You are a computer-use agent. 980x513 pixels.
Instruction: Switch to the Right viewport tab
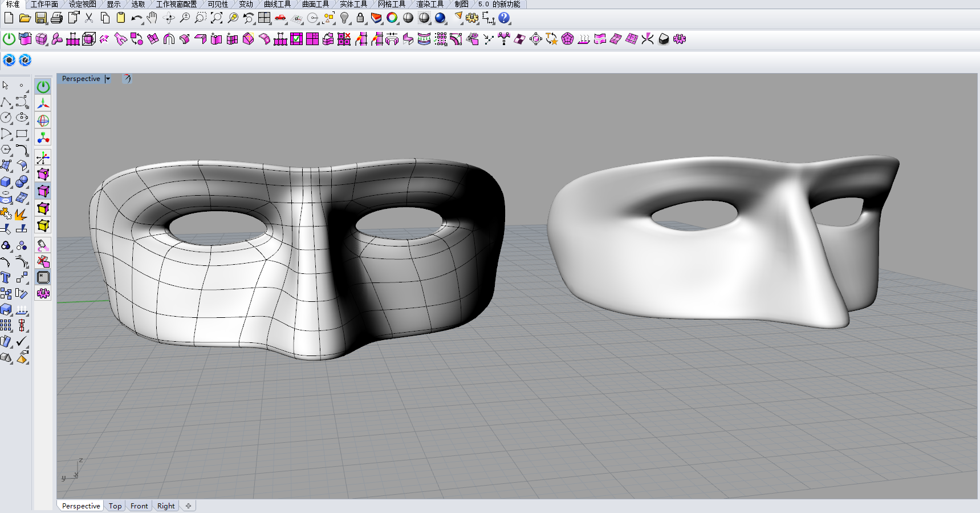coord(166,506)
